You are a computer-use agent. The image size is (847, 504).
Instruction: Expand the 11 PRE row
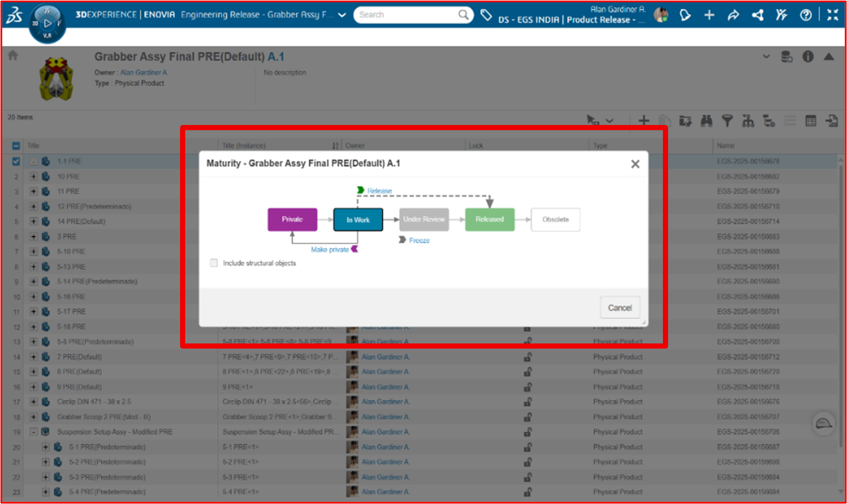click(x=33, y=192)
